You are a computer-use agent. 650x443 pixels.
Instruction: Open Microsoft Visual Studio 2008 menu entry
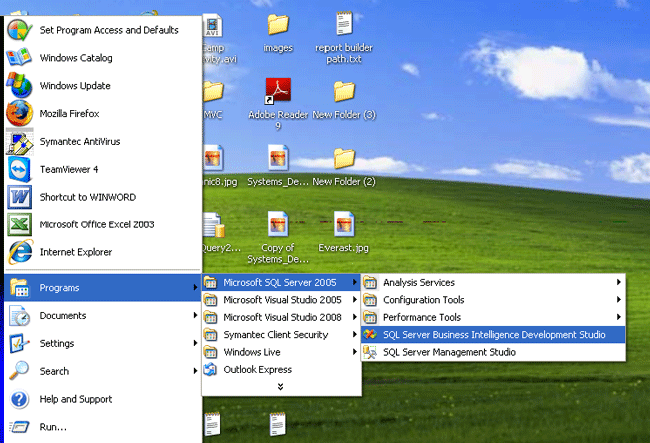pos(281,317)
